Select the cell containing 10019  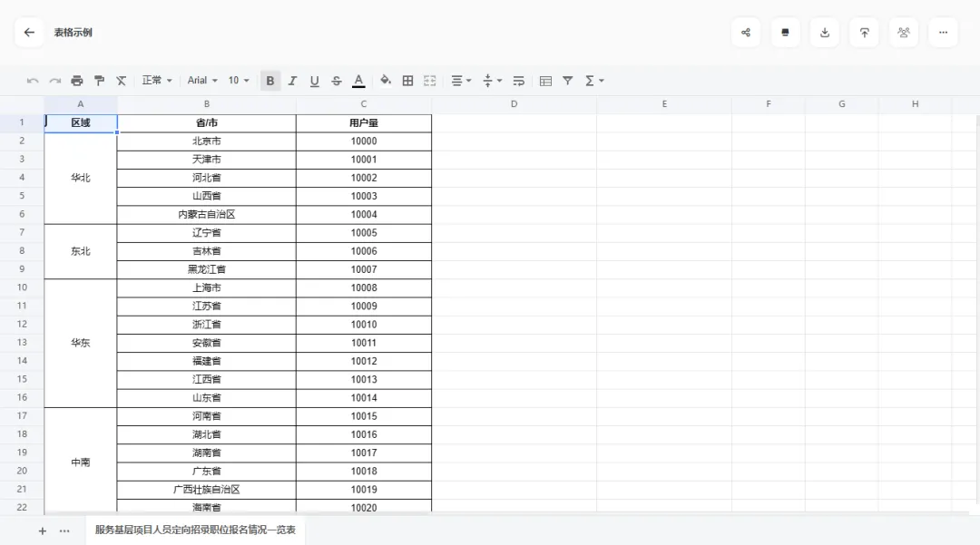coord(364,490)
